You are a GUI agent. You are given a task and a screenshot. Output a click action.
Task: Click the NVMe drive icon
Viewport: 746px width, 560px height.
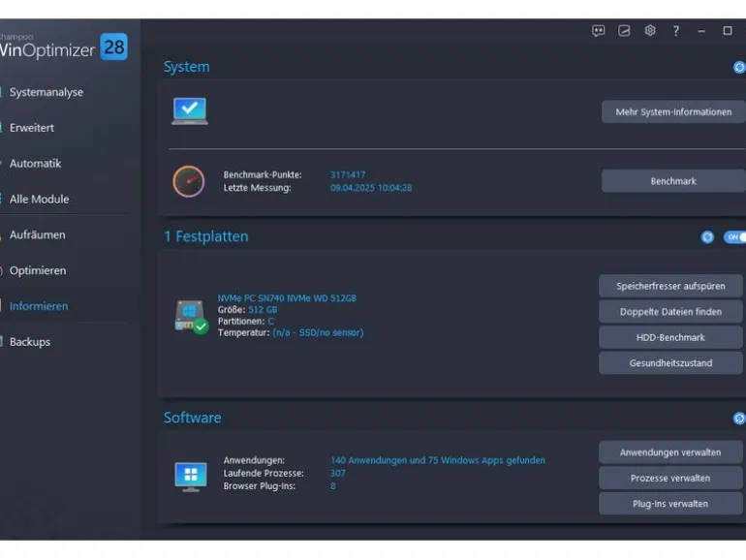click(x=191, y=317)
